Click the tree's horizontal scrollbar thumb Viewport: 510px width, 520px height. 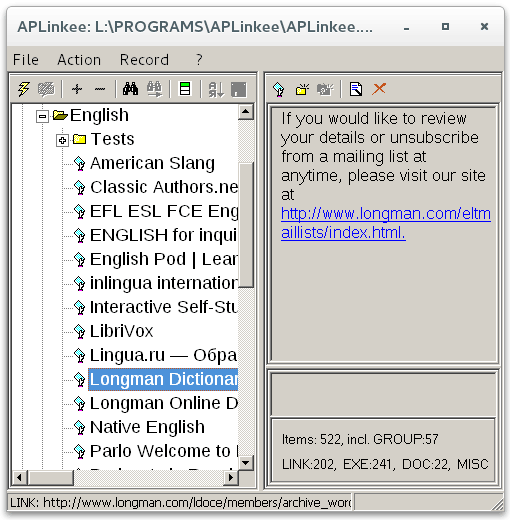tap(50, 478)
